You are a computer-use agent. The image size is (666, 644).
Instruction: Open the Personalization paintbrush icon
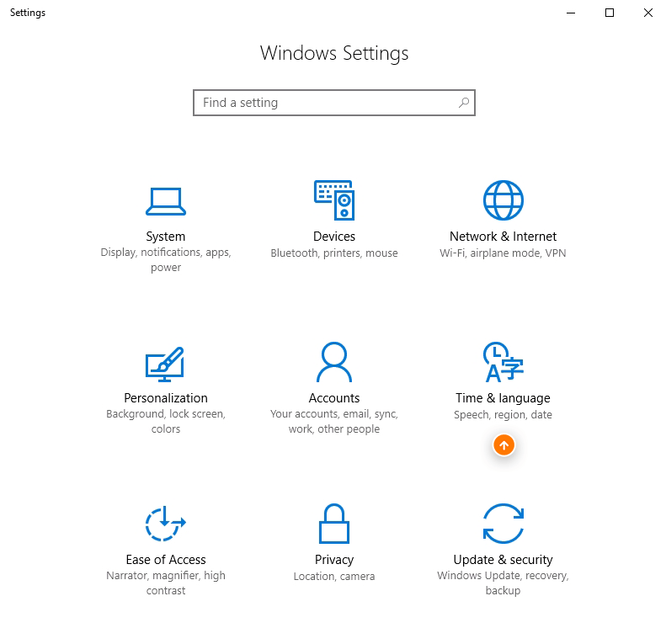point(165,364)
